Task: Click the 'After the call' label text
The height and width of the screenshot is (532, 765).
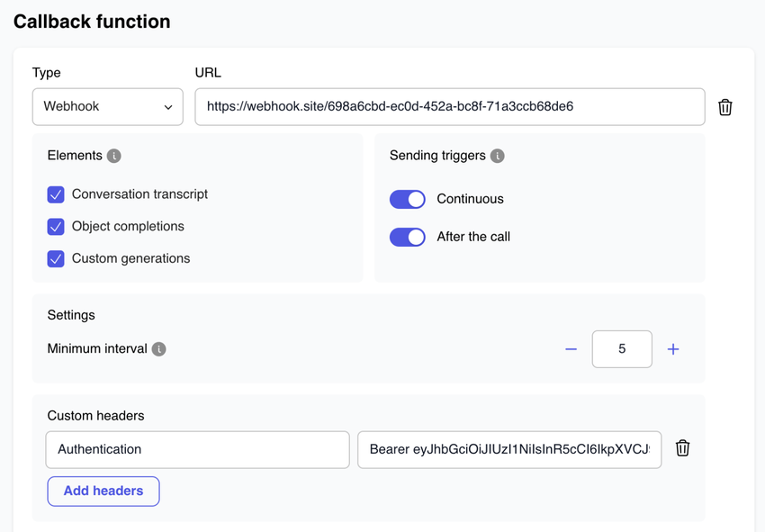Action: tap(473, 237)
